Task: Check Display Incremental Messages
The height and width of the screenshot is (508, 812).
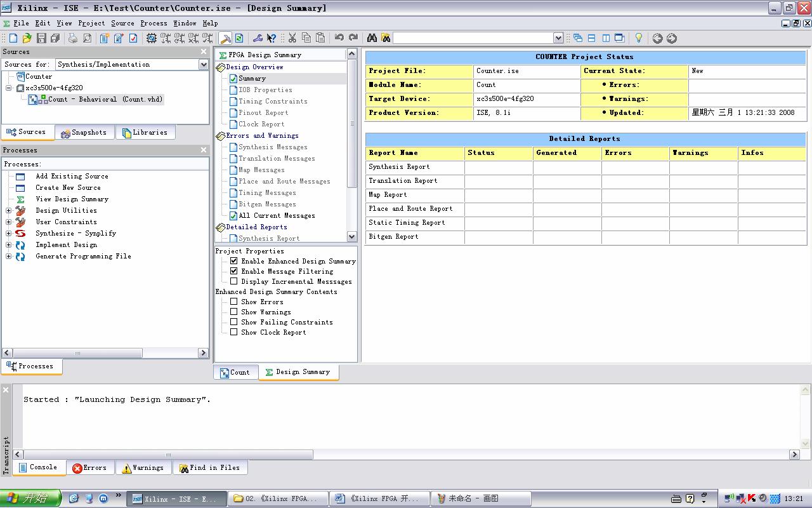Action: click(234, 281)
